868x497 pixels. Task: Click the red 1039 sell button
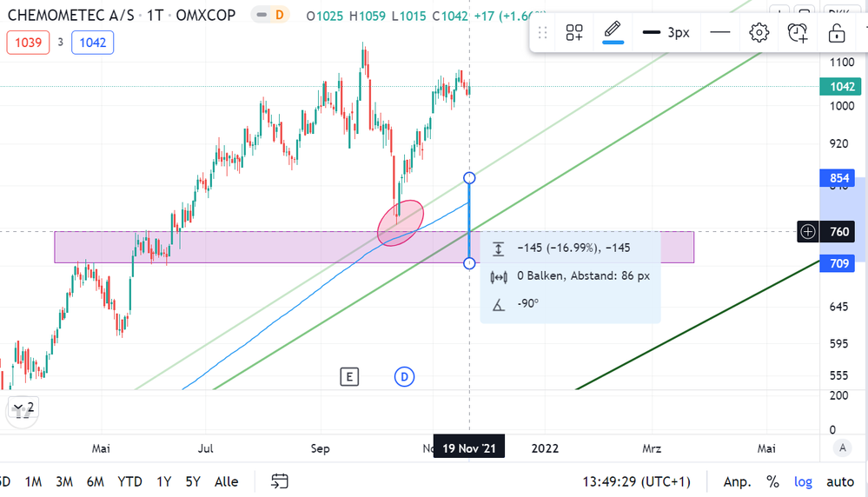click(x=28, y=42)
